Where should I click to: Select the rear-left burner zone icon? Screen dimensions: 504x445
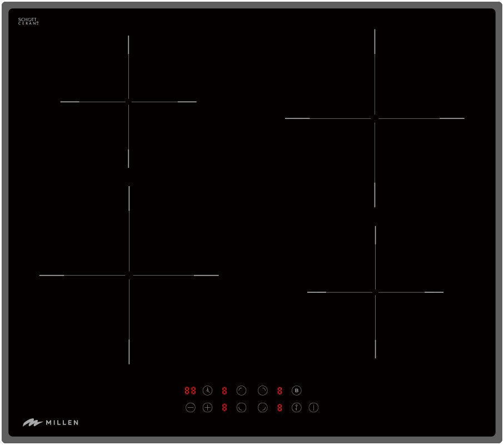(241, 391)
